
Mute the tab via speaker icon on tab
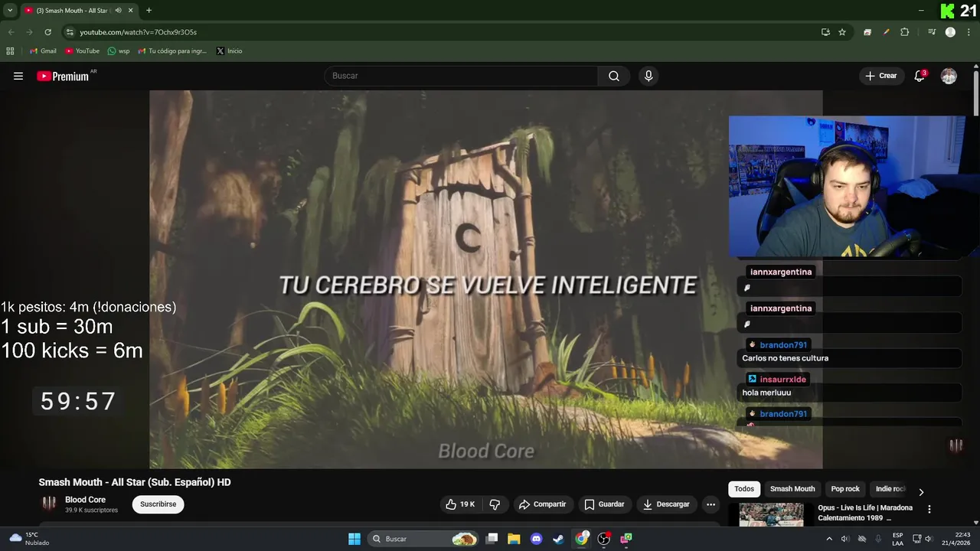[118, 10]
